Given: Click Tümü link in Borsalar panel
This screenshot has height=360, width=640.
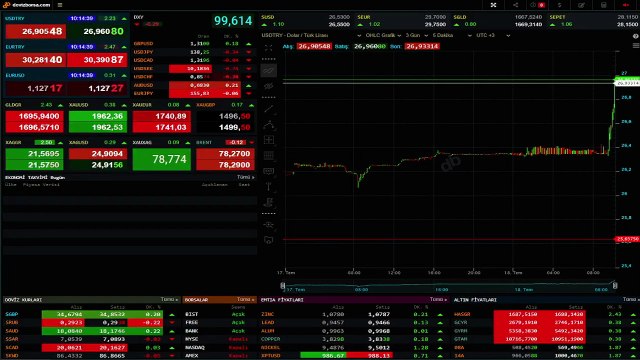Looking at the screenshot, I should pos(245,300).
